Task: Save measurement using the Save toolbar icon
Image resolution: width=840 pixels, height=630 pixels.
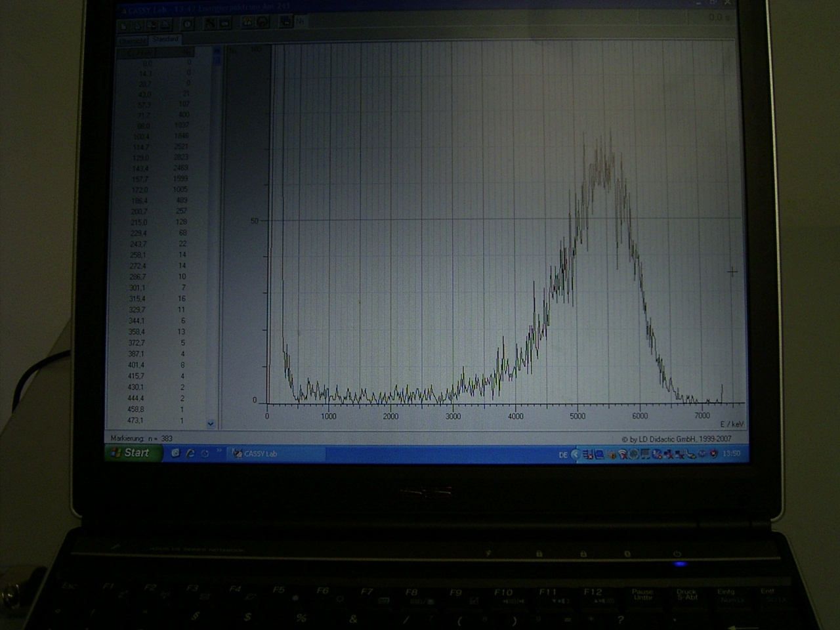Action: point(152,25)
